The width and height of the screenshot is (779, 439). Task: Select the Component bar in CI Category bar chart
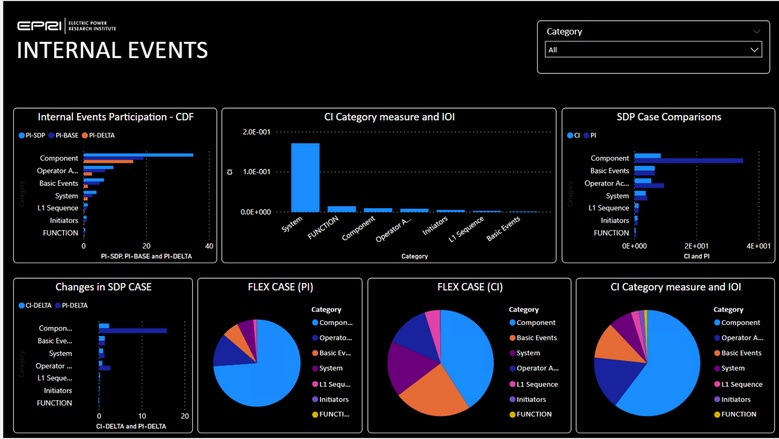tap(378, 210)
